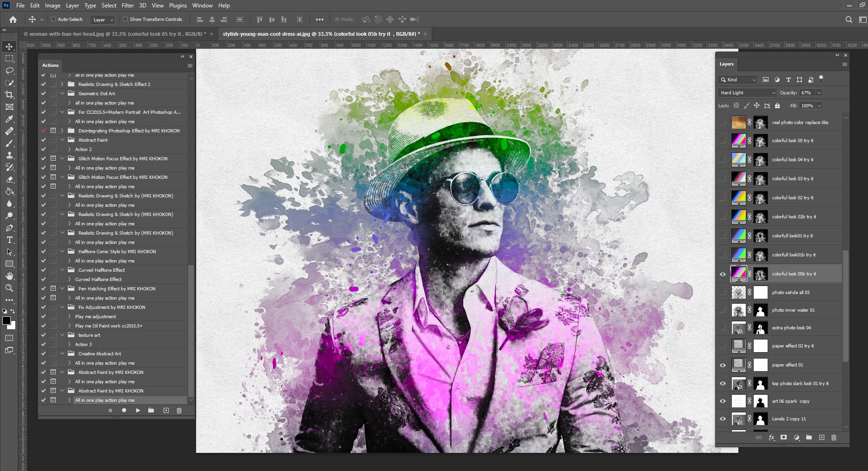The height and width of the screenshot is (471, 868).
Task: Go to the Home screen icon
Action: point(13,20)
